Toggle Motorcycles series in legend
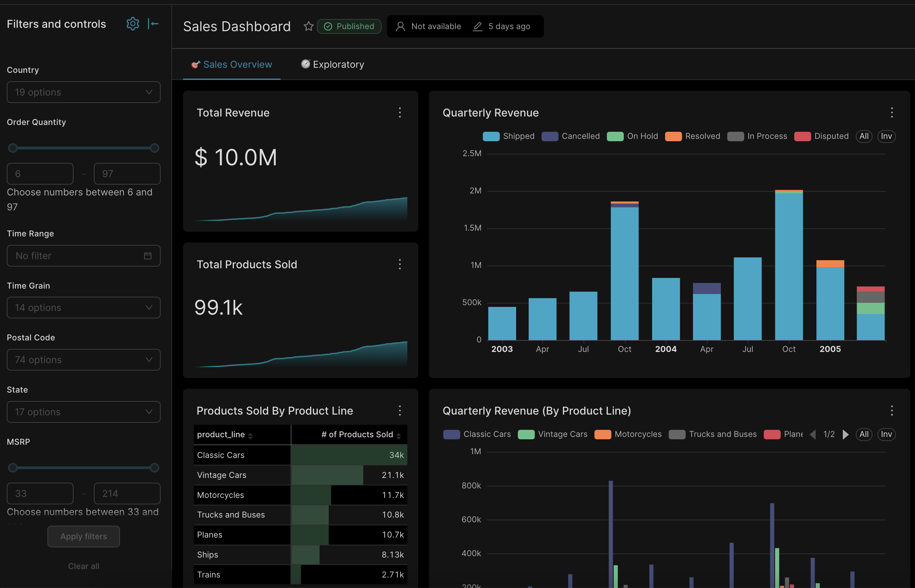The image size is (915, 588). (628, 435)
